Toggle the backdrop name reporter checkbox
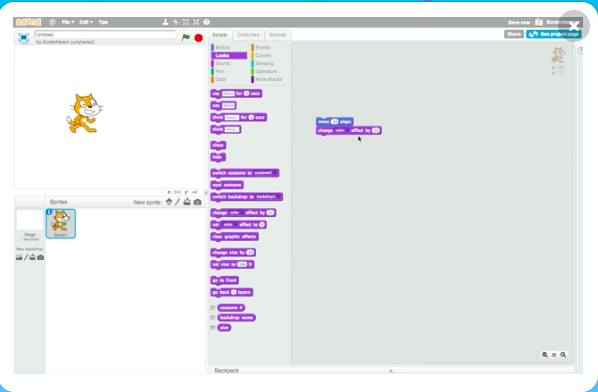Viewport: 598px width, 392px height. tap(213, 318)
